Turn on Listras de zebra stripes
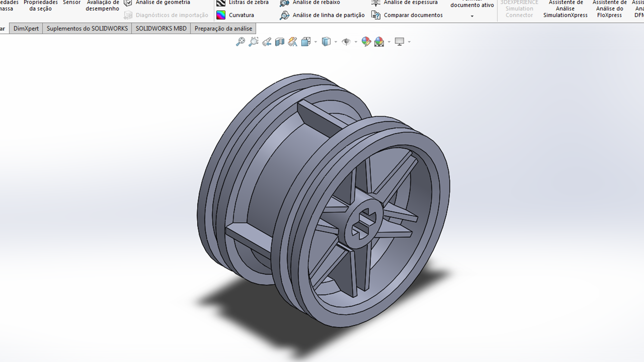The width and height of the screenshot is (644, 362). 243,3
